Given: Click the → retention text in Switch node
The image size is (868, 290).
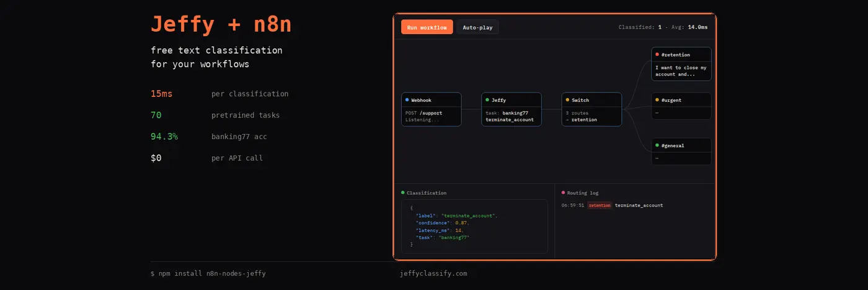Looking at the screenshot, I should [582, 120].
